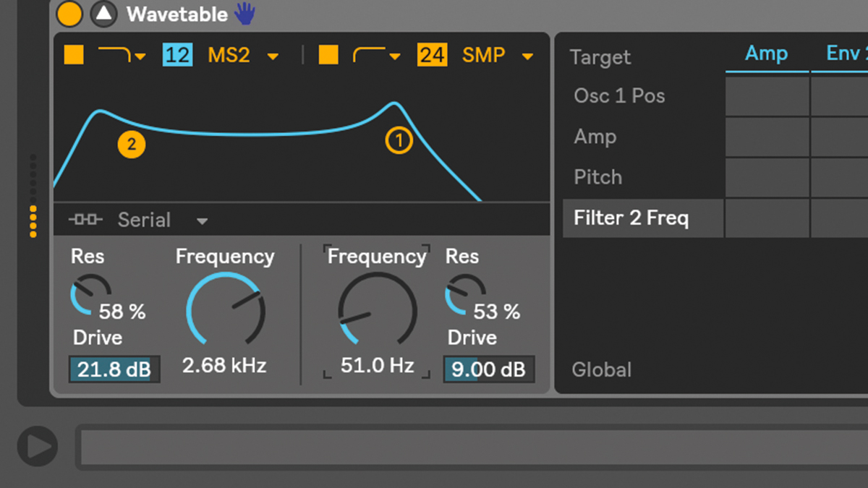Click the Amp column cell for Pitch
This screenshot has height=488, width=868.
(767, 177)
